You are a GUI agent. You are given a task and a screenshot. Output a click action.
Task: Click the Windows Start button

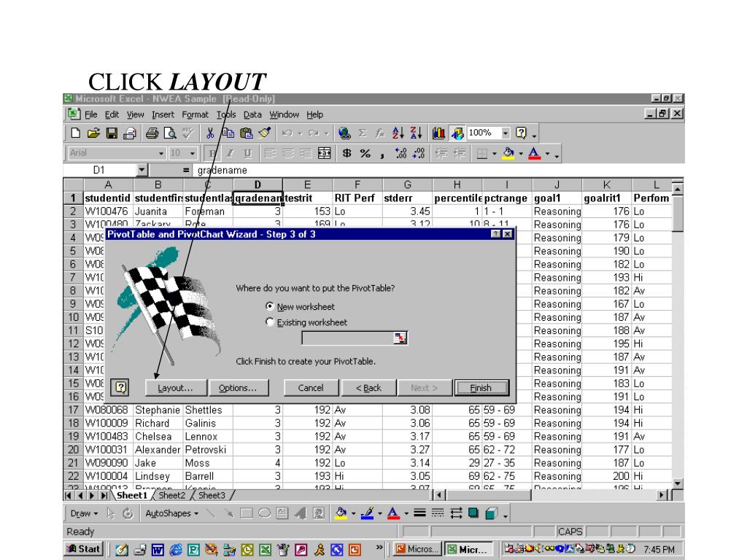tap(85, 548)
